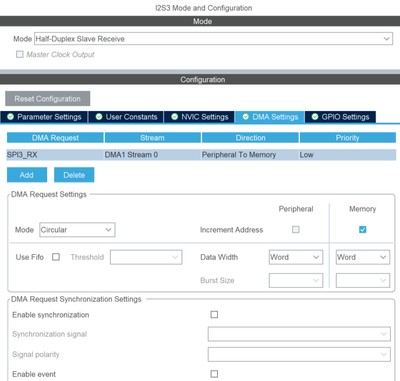Uncheck the Memory Increment Address checkbox

[x=363, y=230]
